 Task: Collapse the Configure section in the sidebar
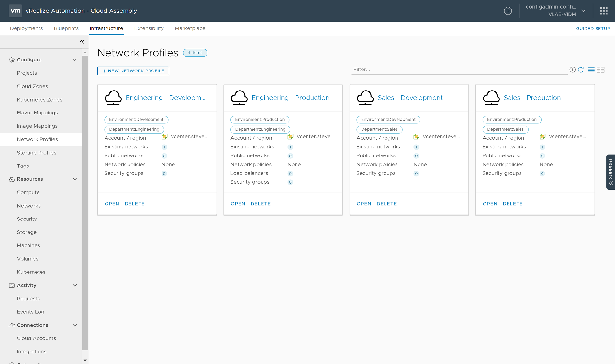[75, 59]
